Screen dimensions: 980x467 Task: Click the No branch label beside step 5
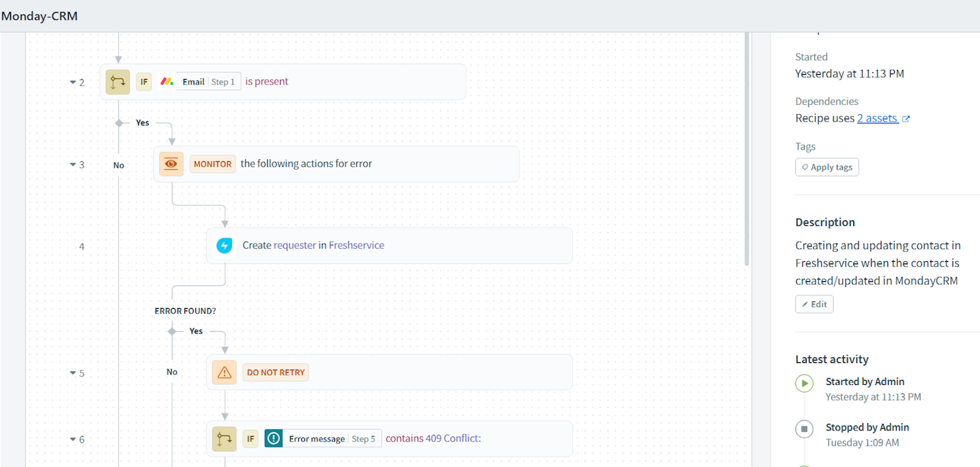[172, 372]
